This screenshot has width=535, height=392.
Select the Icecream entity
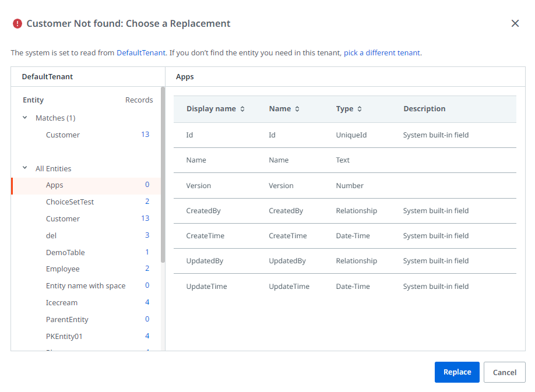tap(62, 303)
